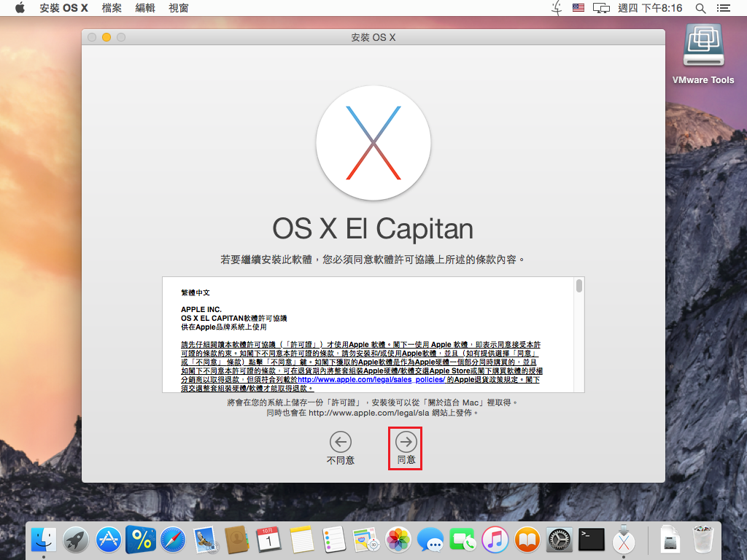Open the App Store from the Dock

(x=108, y=540)
